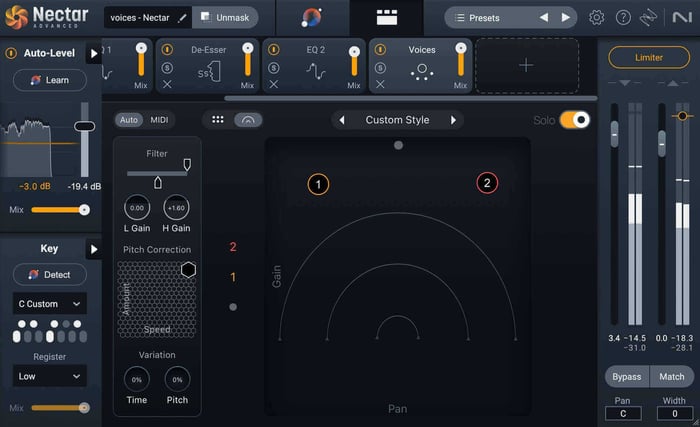
Task: Edit preset name with pencil icon
Action: [x=182, y=18]
